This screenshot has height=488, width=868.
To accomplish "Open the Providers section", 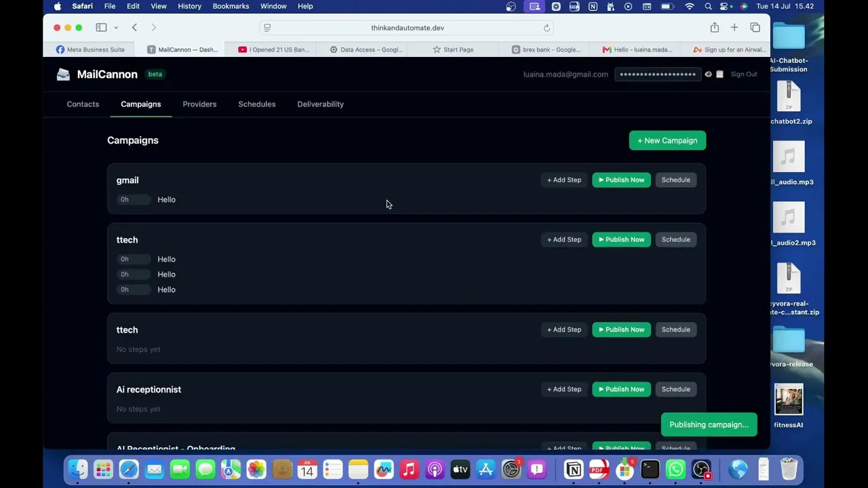I will pos(199,104).
